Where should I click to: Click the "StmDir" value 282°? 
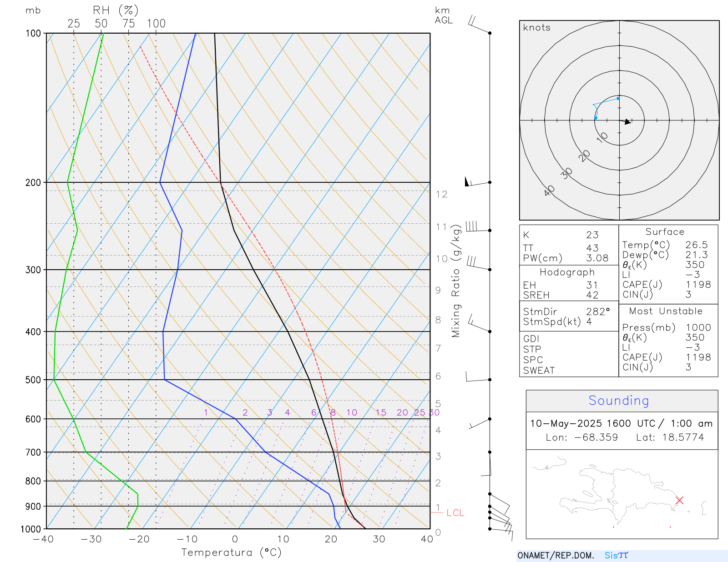[598, 311]
